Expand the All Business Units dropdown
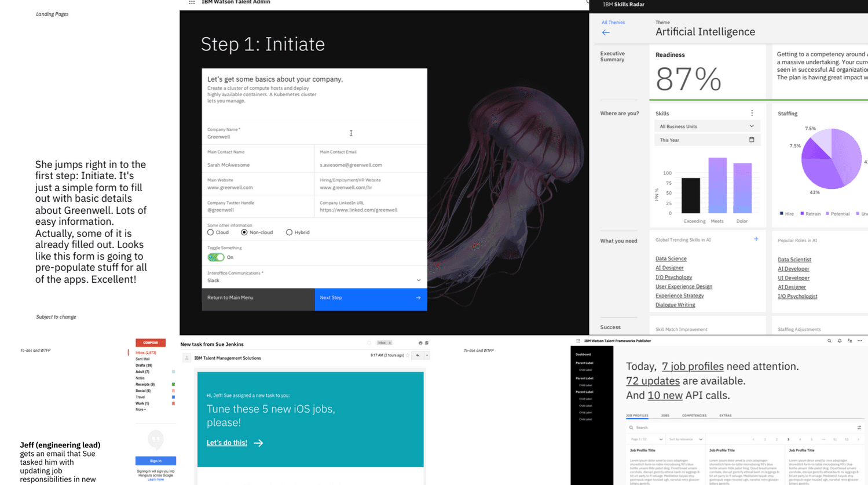 [x=706, y=126]
